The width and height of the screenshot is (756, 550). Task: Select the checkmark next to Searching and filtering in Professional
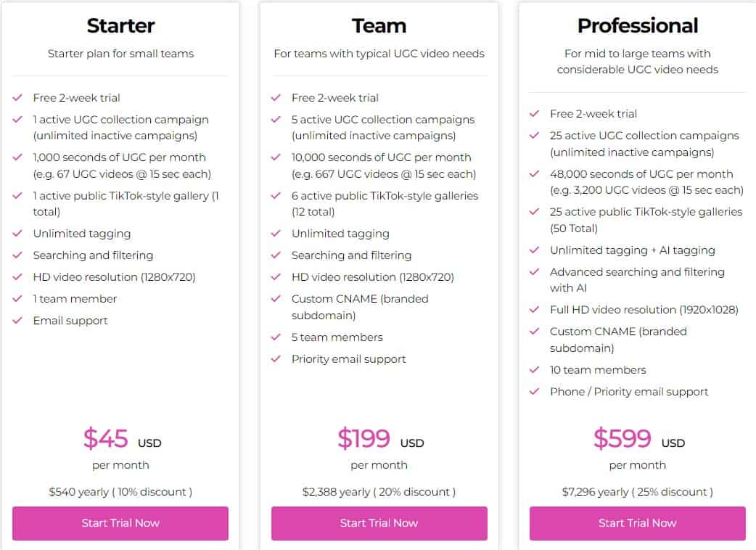point(535,272)
